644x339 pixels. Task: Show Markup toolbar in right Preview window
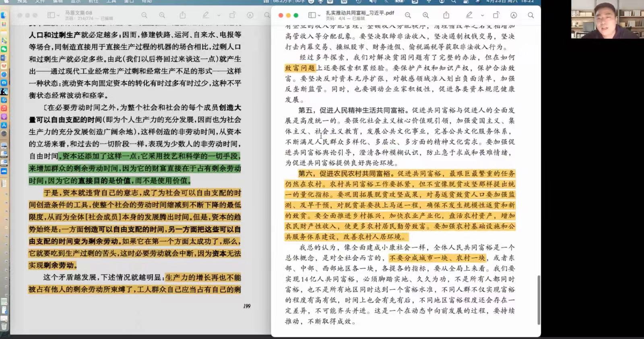click(514, 15)
